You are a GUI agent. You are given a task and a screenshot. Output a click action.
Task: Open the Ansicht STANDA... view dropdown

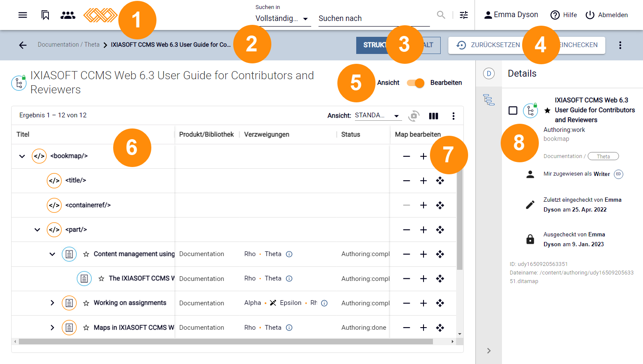tap(378, 116)
